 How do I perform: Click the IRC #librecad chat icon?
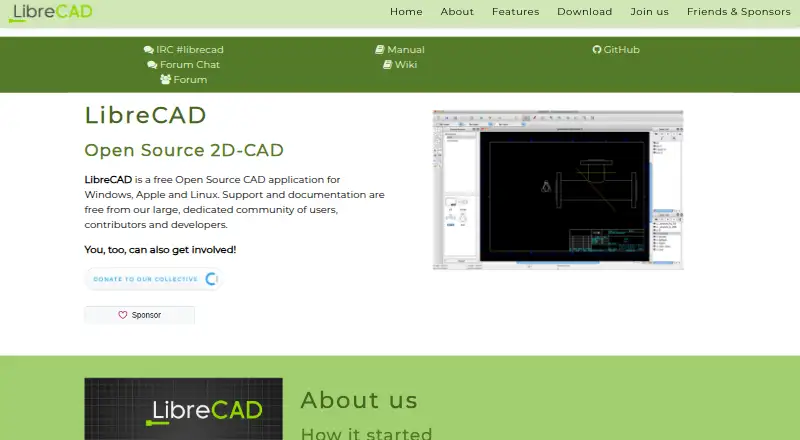click(148, 50)
